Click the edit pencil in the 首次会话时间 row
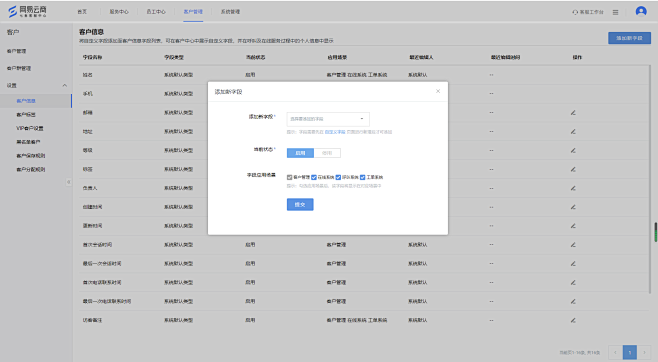This screenshot has height=362, width=658. tap(573, 245)
